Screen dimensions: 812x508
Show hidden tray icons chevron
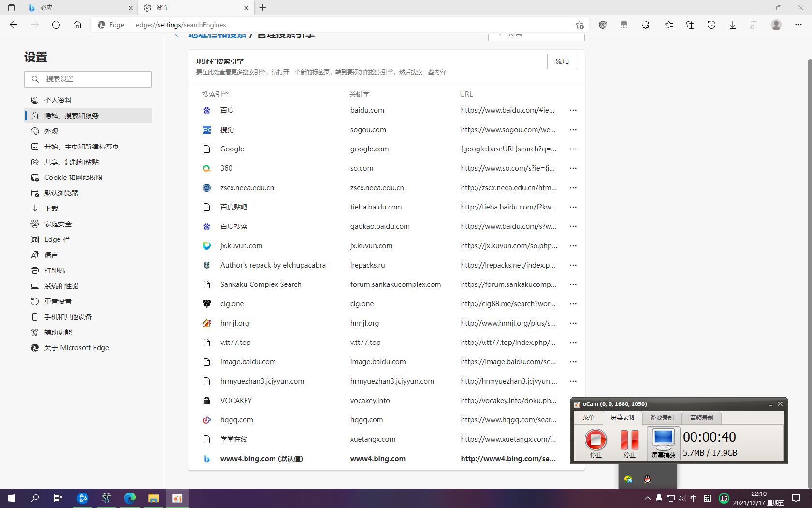pyautogui.click(x=647, y=498)
